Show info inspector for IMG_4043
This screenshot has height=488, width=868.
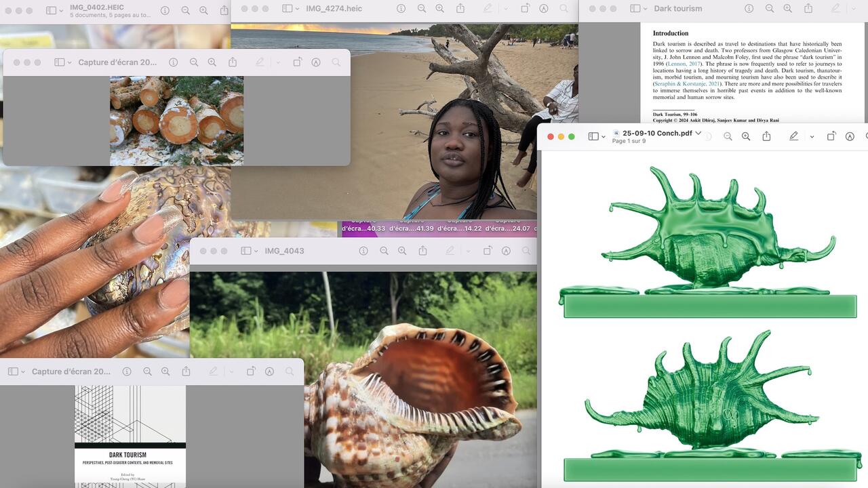[363, 251]
